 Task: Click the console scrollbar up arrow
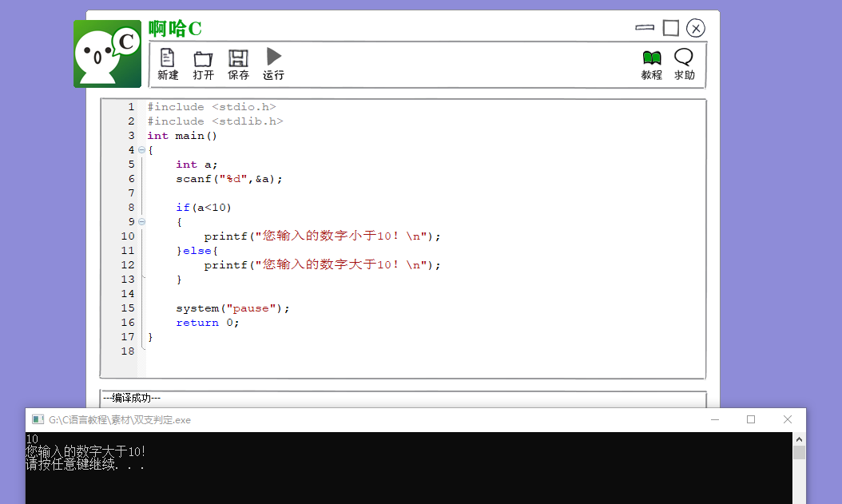pyautogui.click(x=799, y=439)
